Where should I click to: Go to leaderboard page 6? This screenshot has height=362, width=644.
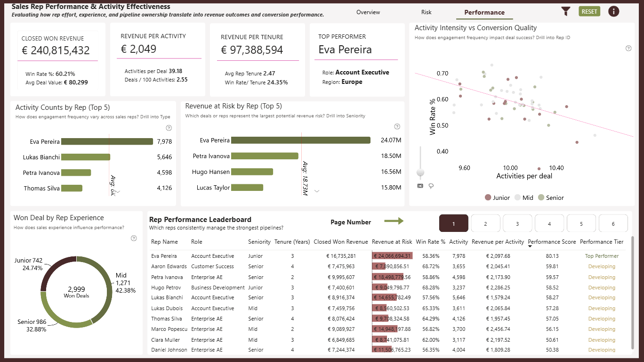(x=613, y=223)
